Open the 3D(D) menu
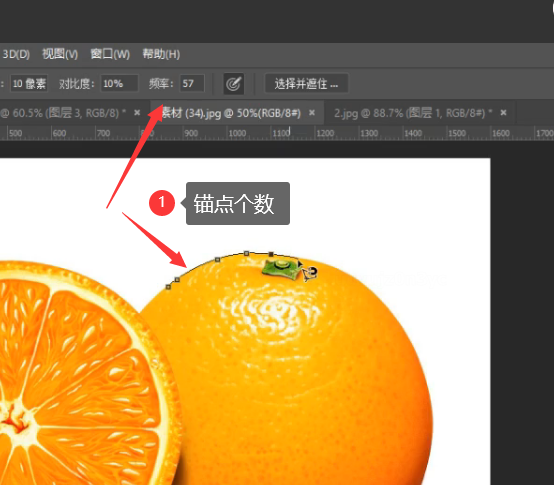Image resolution: width=554 pixels, height=485 pixels. tap(16, 54)
